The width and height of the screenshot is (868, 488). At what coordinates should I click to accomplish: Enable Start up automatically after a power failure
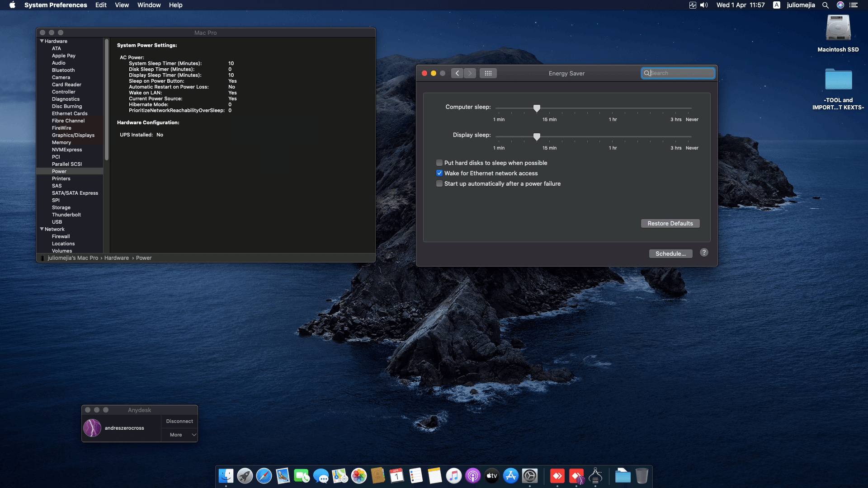(x=439, y=183)
